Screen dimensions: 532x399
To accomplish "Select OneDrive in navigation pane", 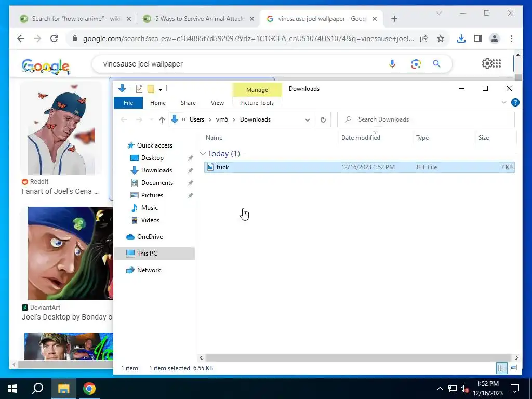I will pyautogui.click(x=150, y=237).
